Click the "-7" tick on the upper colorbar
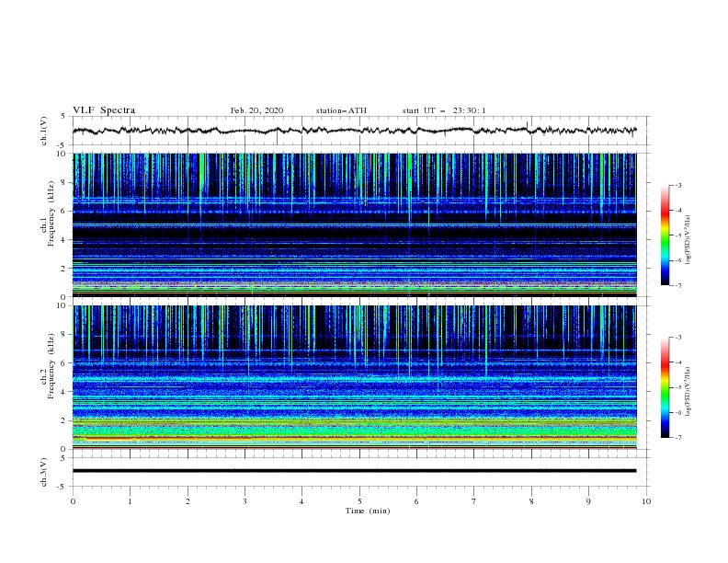728x563 pixels. pyautogui.click(x=677, y=286)
